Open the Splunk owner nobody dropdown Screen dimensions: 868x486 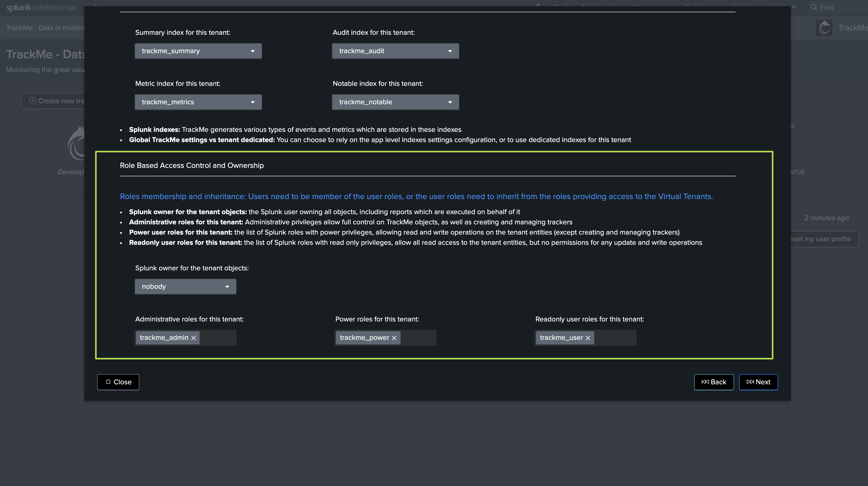click(x=185, y=287)
